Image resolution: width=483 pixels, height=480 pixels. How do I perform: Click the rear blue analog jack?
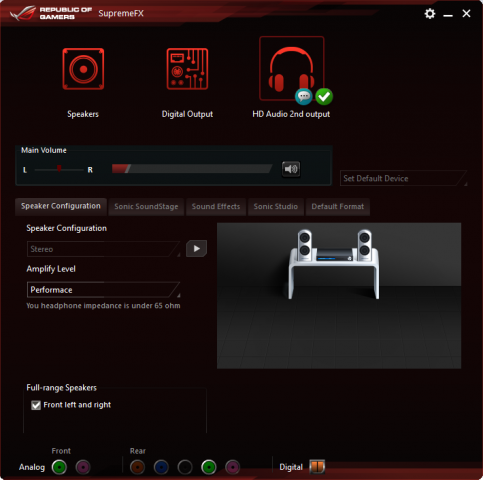(161, 467)
